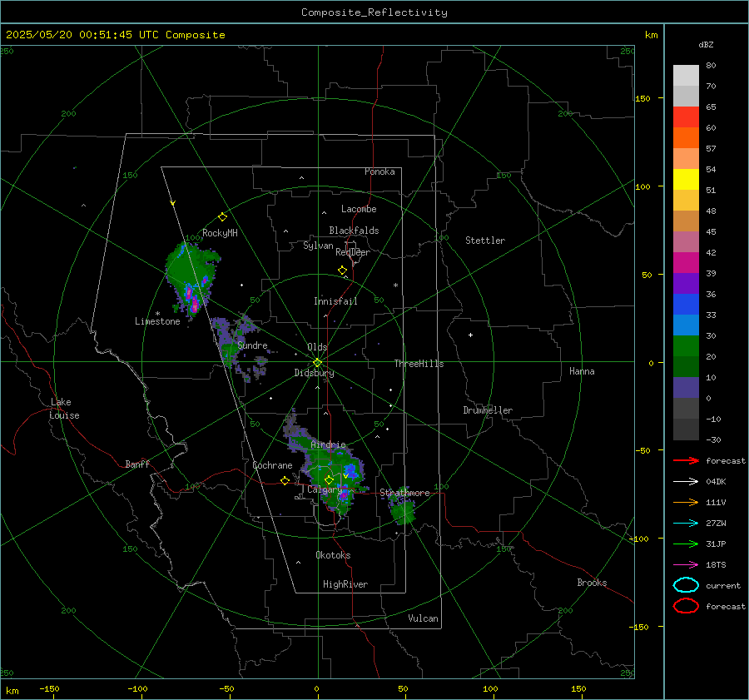This screenshot has width=749, height=700.
Task: Click the yellow diamond marker near Cochrane
Action: [285, 481]
